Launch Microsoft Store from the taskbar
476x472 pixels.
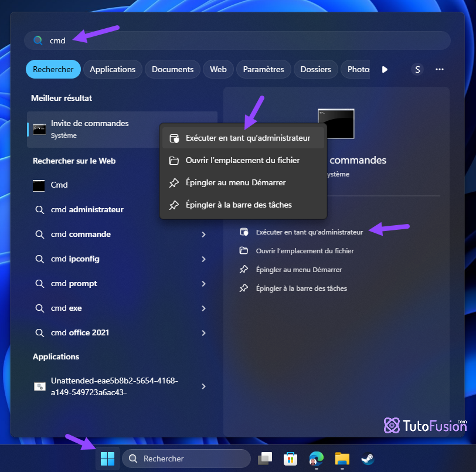point(290,459)
